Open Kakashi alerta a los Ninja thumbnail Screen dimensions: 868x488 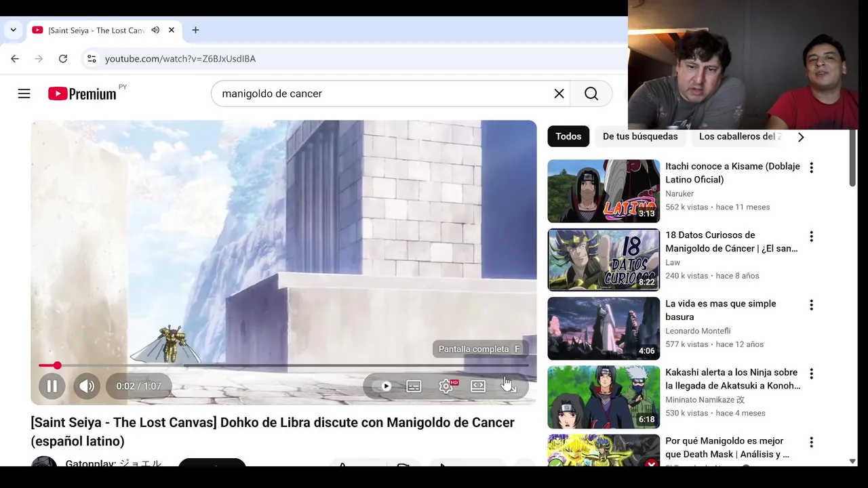tap(604, 396)
